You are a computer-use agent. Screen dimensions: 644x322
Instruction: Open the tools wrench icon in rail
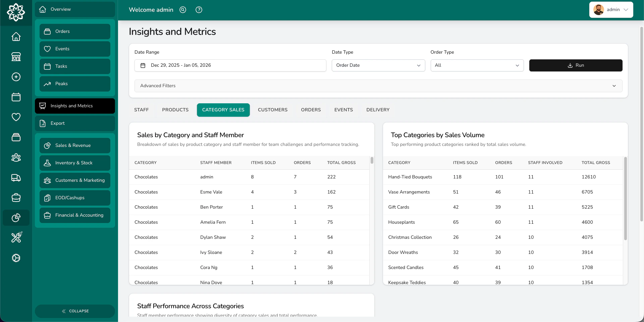pyautogui.click(x=16, y=238)
